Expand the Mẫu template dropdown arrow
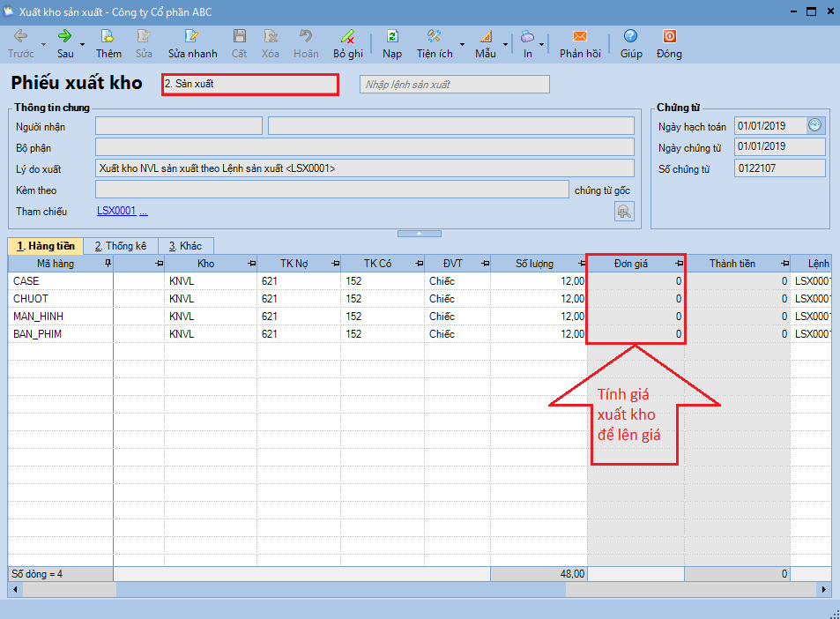The width and height of the screenshot is (840, 619). click(505, 43)
